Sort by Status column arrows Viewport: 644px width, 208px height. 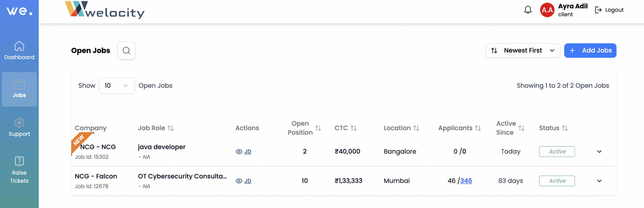(565, 128)
